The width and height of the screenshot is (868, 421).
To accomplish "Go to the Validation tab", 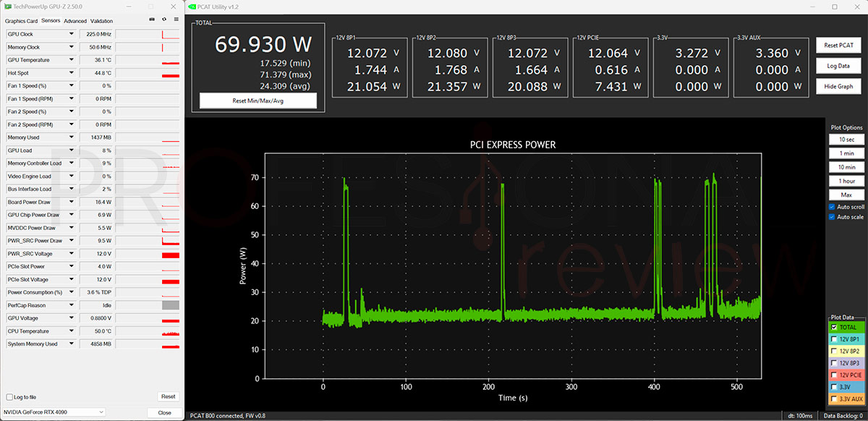I will pyautogui.click(x=102, y=21).
